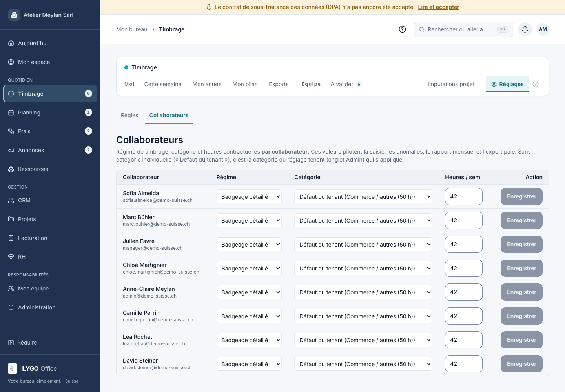
Task: Click the Atelier Meylan building logo icon
Action: pos(14,15)
